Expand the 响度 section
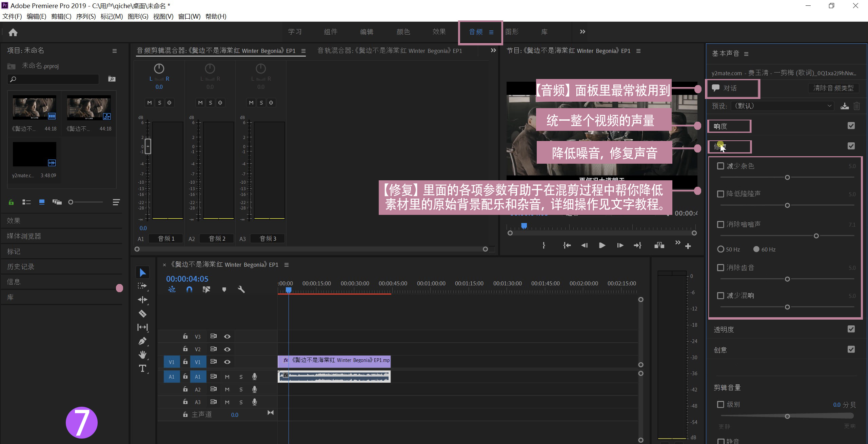 (x=720, y=126)
